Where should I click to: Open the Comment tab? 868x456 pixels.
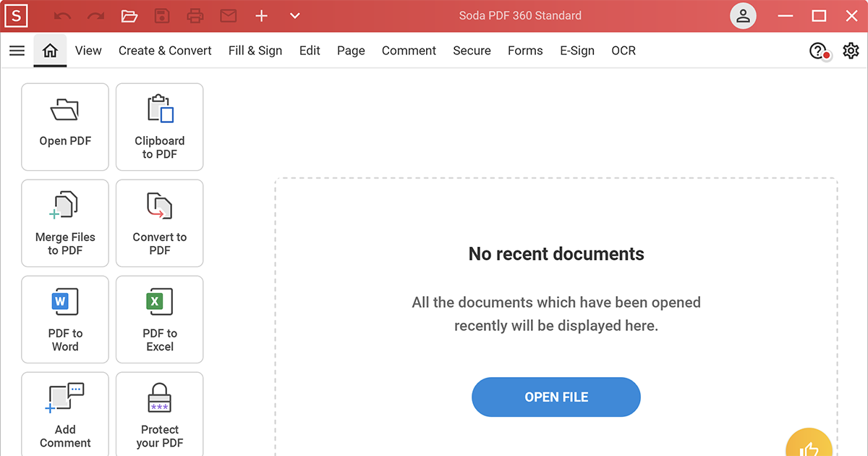pos(409,51)
